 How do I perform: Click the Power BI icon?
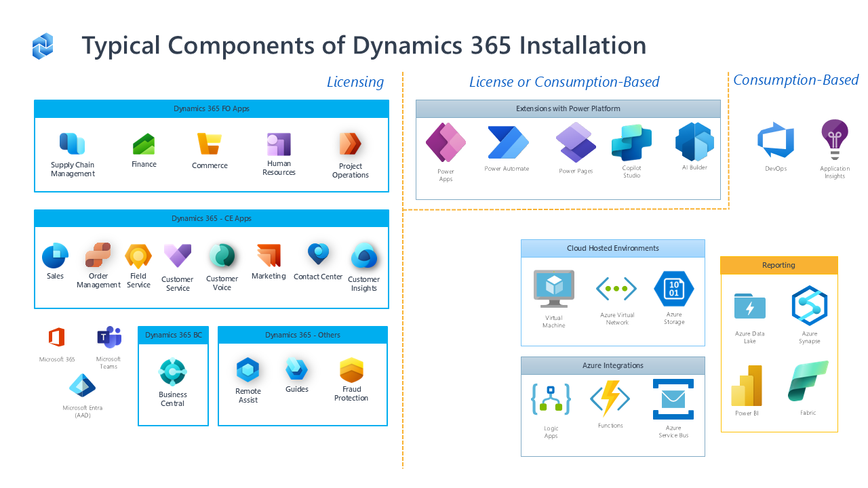tap(747, 386)
